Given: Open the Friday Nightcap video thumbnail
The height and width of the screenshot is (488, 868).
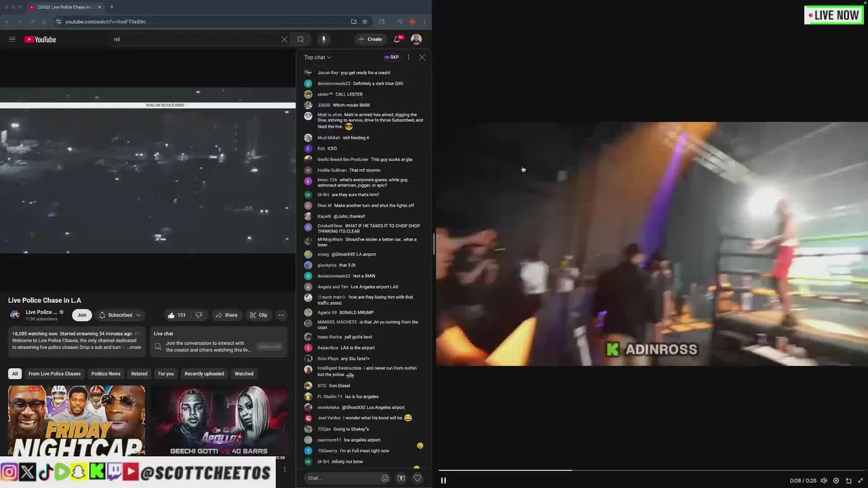Looking at the screenshot, I should 77,420.
